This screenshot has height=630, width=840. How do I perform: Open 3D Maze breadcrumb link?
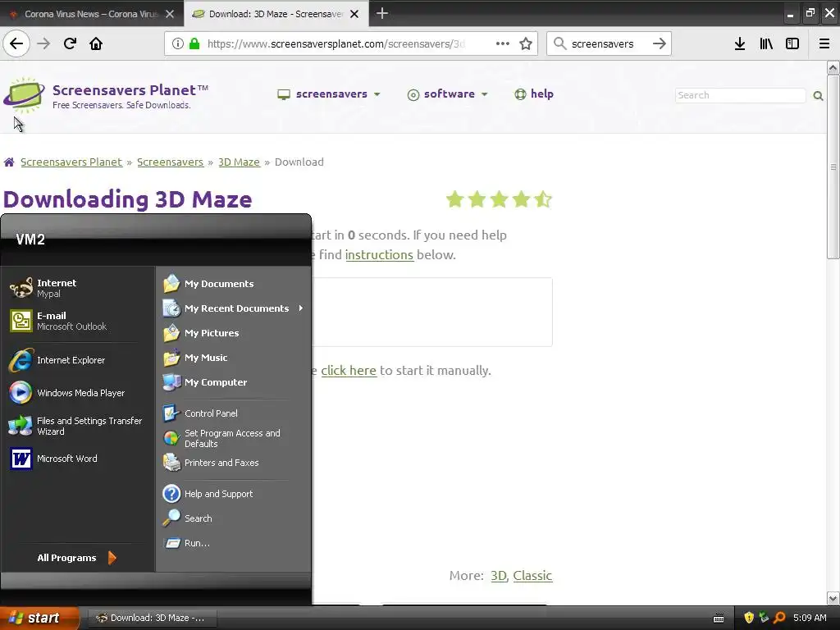click(239, 162)
